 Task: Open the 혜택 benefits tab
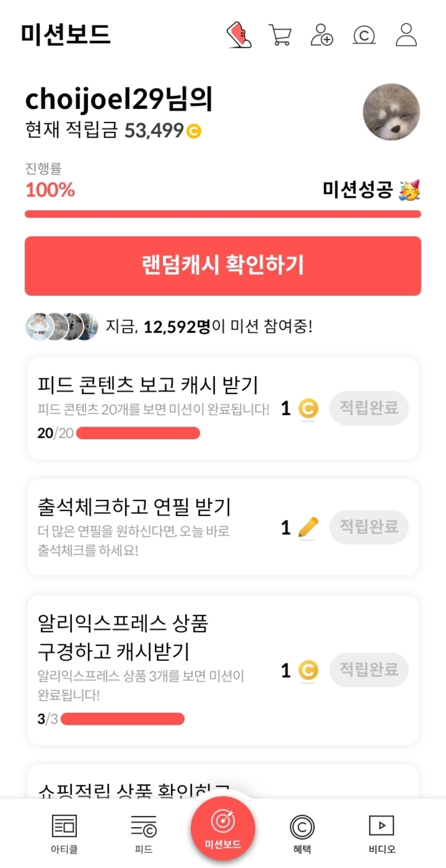point(302,833)
